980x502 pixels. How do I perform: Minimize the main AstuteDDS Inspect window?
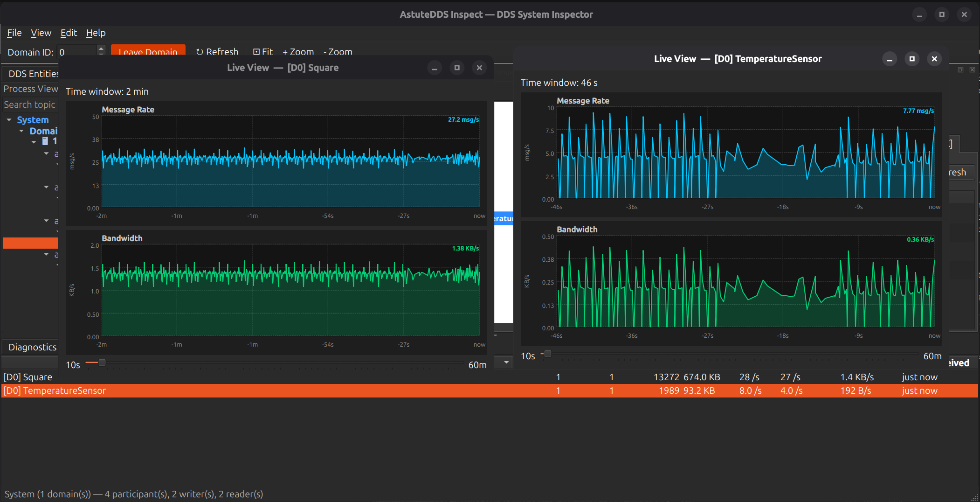click(919, 15)
